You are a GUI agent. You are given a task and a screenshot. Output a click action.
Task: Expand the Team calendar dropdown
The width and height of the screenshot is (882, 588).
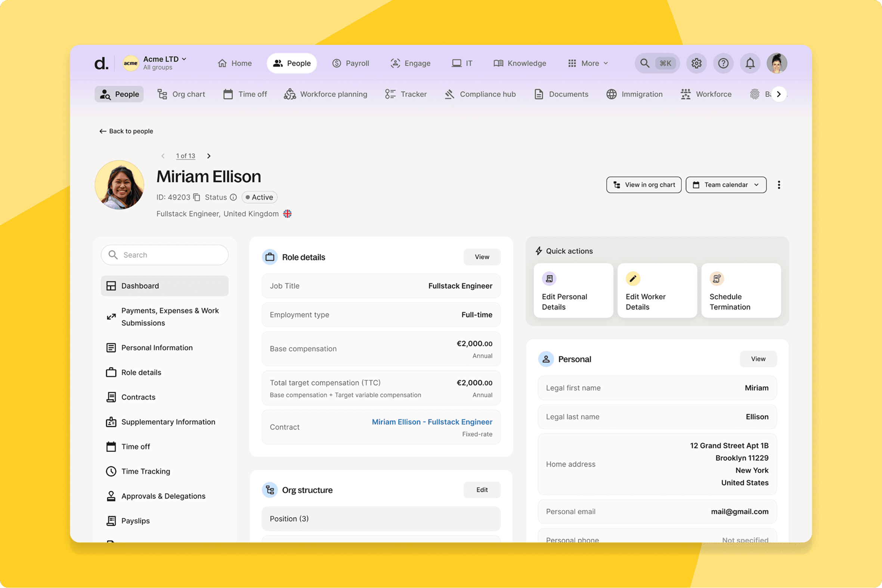pos(725,185)
